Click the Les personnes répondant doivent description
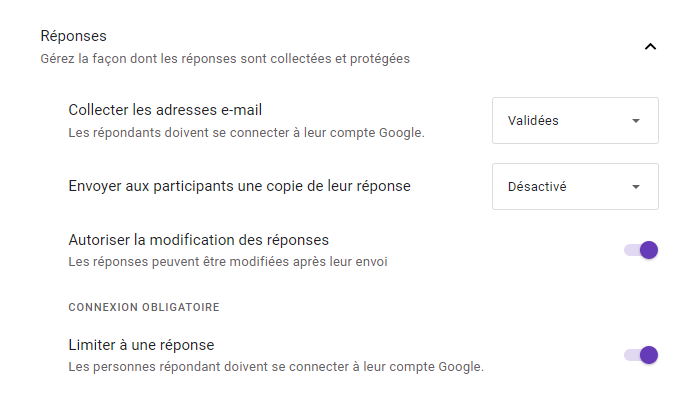Screen dimensions: 698x403 click(x=275, y=367)
